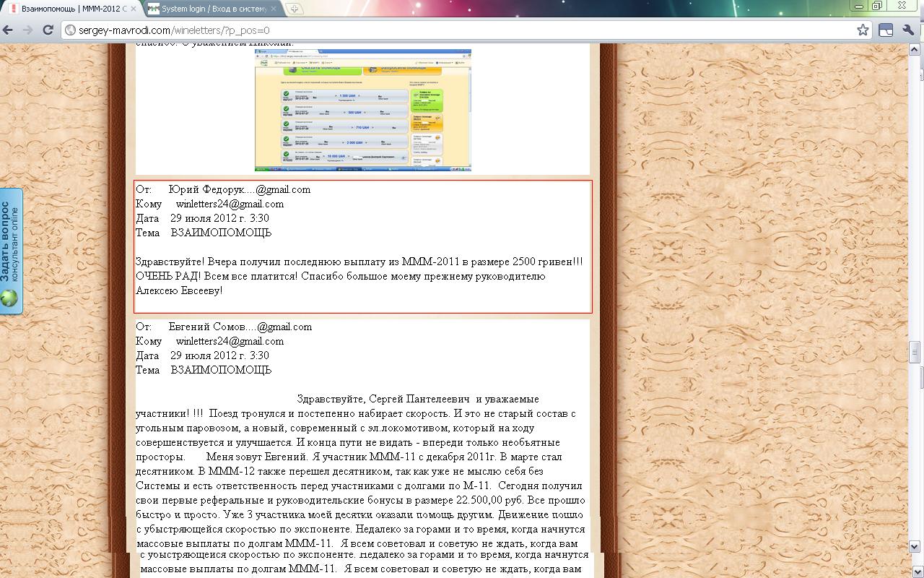Click the text 'Алексею Евсееву!'

pyautogui.click(x=179, y=290)
